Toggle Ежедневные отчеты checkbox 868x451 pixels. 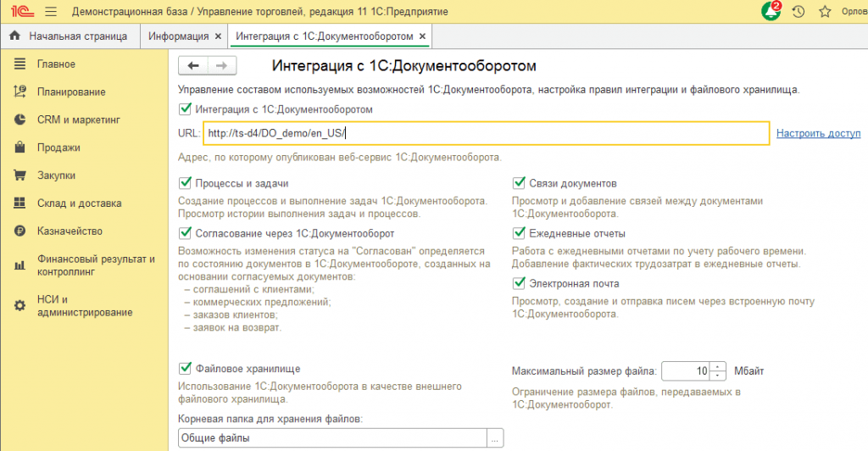pos(519,233)
